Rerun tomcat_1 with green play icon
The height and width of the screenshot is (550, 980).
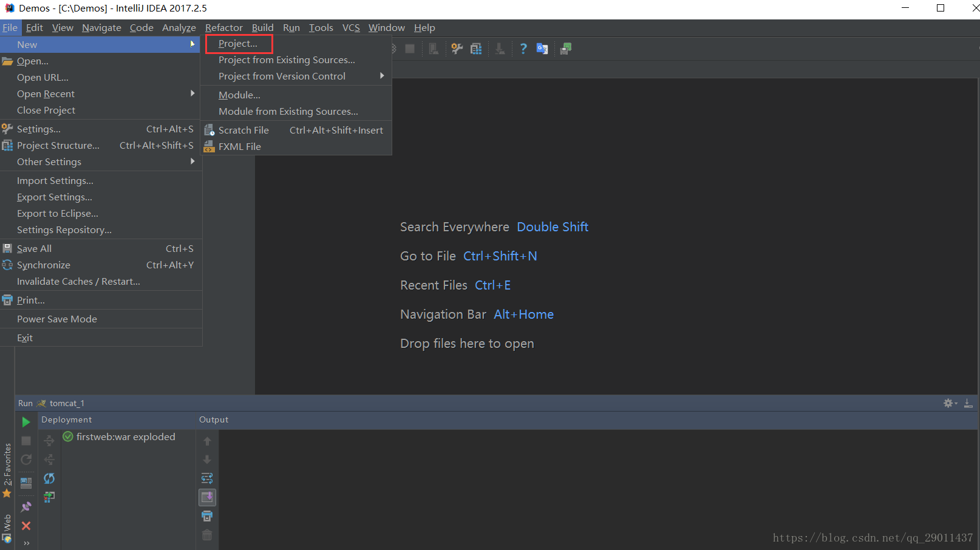[x=26, y=422]
